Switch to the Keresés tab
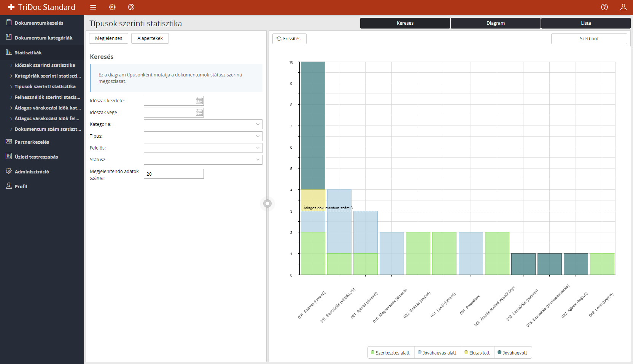The height and width of the screenshot is (364, 633). (405, 23)
